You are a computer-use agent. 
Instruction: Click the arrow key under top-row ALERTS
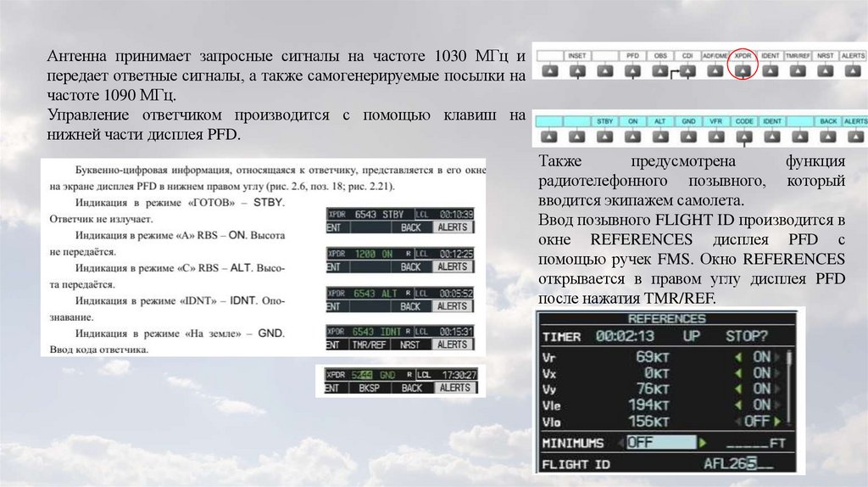[x=853, y=71]
